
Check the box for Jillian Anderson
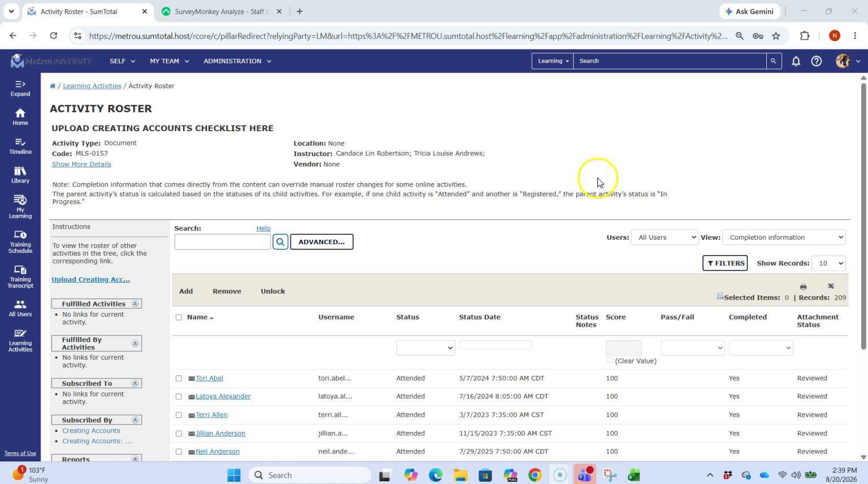coord(179,434)
